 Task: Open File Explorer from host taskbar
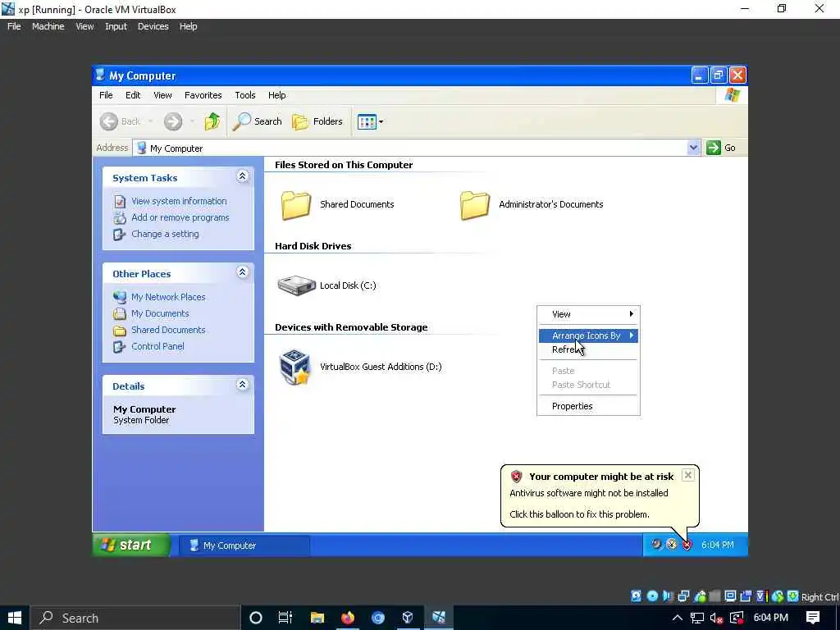317,618
